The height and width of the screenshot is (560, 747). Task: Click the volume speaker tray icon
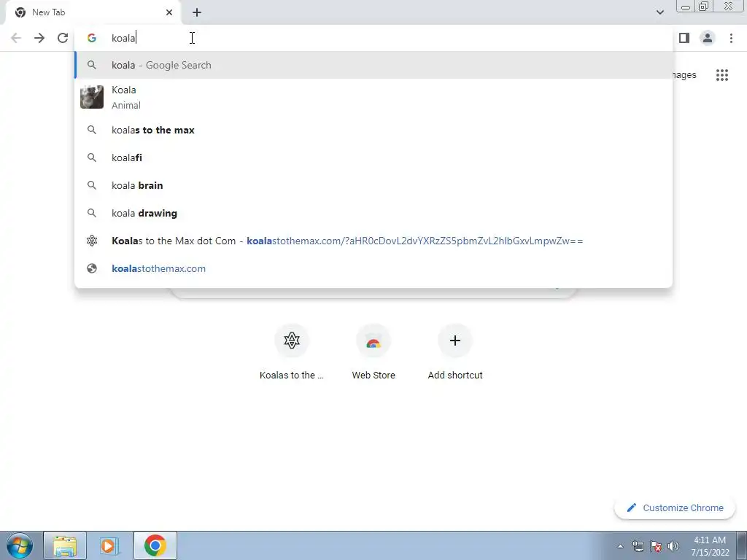[x=673, y=546]
